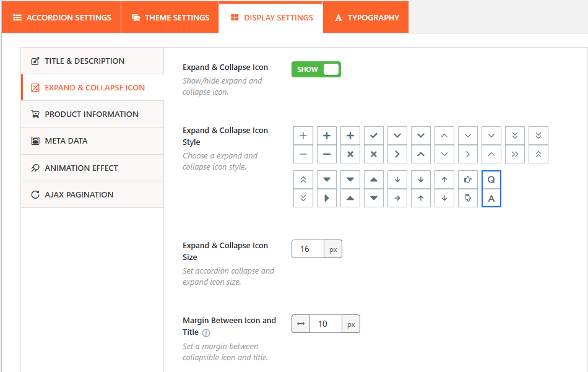
Task: Pick the checkmark and cross icon style
Action: [x=373, y=144]
